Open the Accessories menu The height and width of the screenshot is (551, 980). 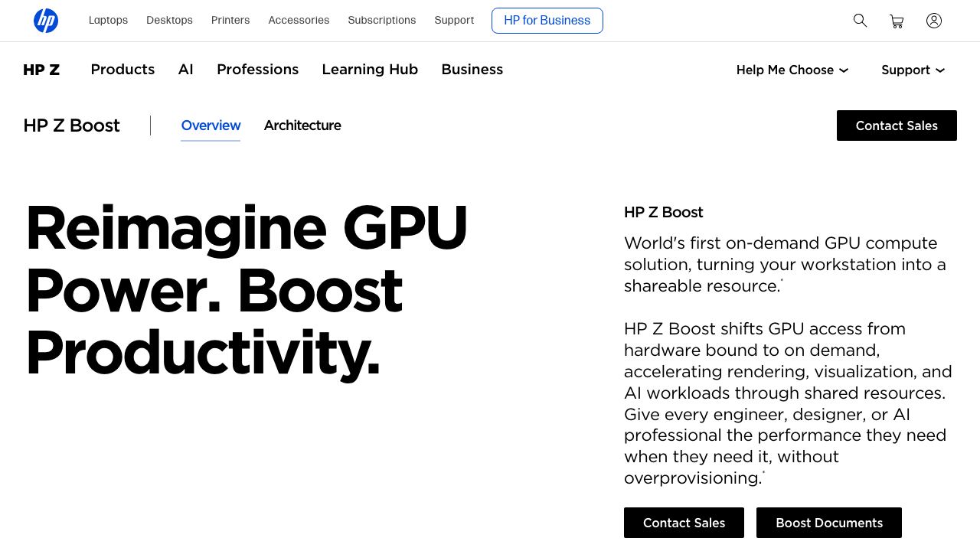299,21
